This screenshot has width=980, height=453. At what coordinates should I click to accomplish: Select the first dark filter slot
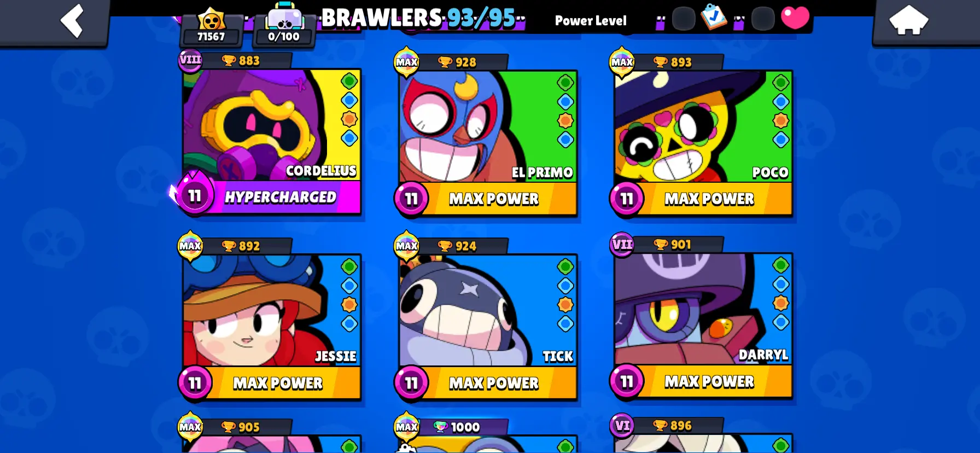pos(683,19)
